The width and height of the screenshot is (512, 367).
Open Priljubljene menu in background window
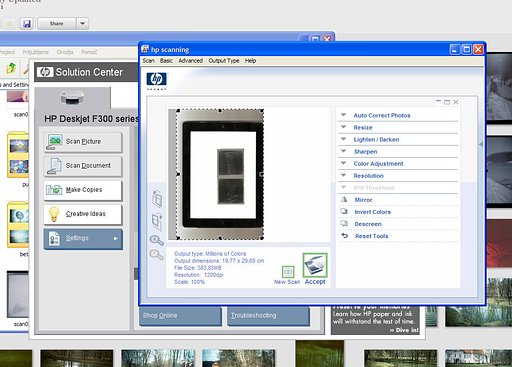[x=35, y=52]
